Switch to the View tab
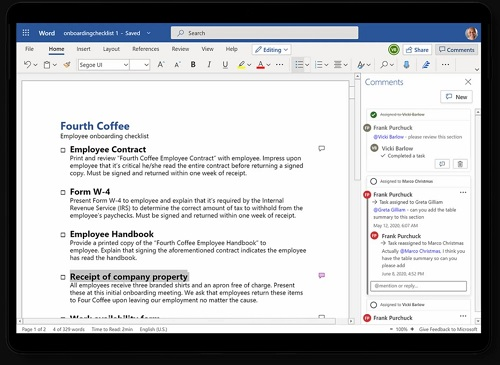500x365 pixels. [x=207, y=49]
